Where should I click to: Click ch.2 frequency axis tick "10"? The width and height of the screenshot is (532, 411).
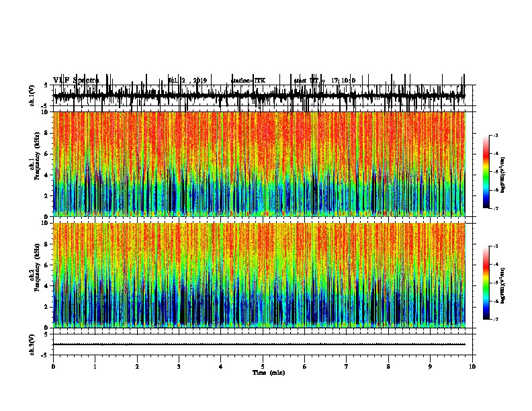[46, 223]
